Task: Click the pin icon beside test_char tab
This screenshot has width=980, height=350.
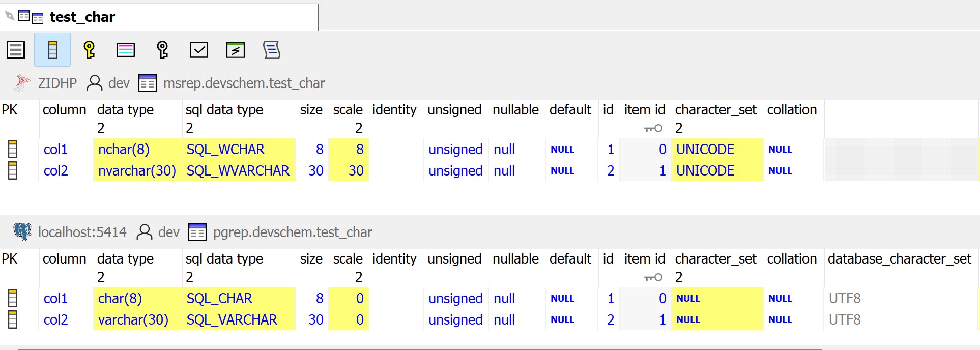Action: 10,16
